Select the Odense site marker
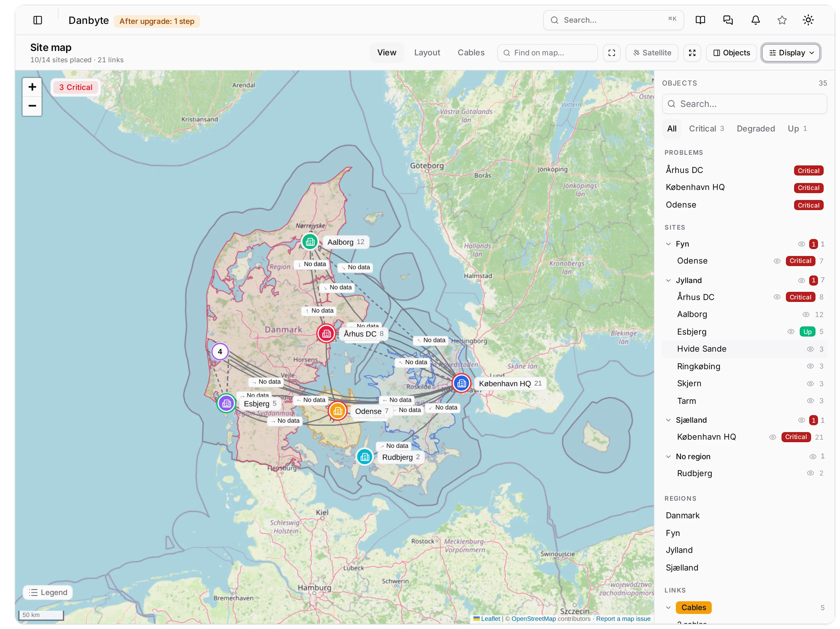The width and height of the screenshot is (840, 629). click(338, 411)
